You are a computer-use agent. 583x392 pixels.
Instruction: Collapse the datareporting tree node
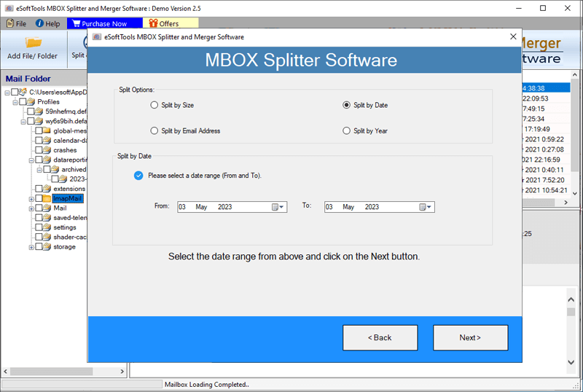coord(31,161)
